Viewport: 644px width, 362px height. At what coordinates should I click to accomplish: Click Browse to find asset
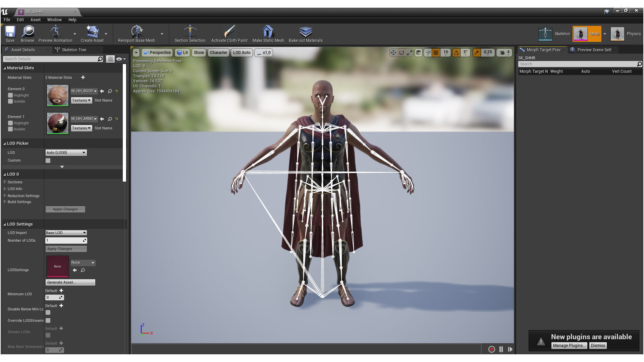28,34
